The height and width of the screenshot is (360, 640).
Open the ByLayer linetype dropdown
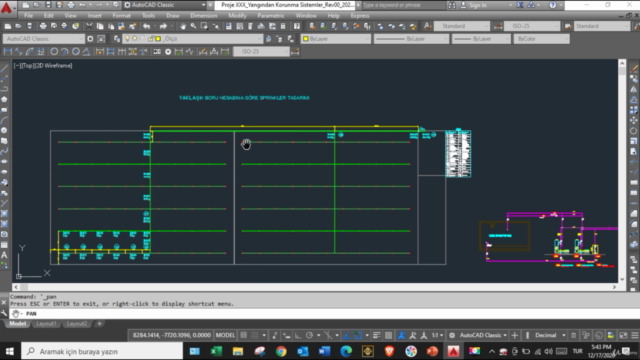(x=444, y=39)
